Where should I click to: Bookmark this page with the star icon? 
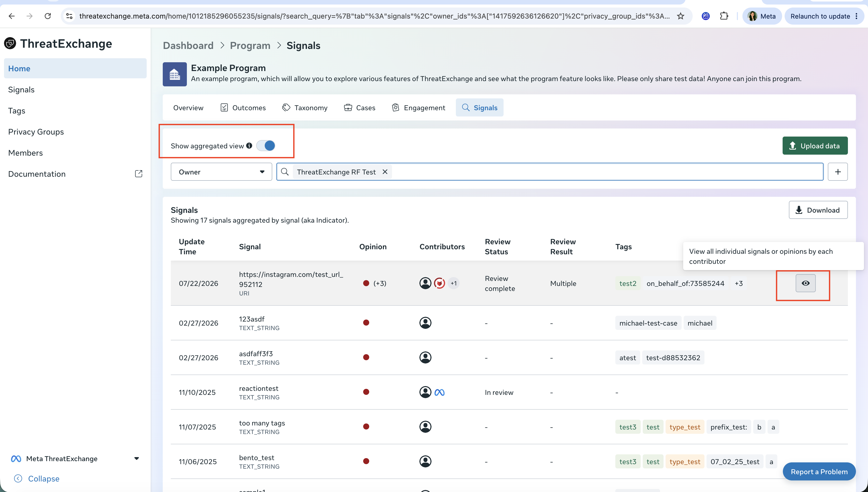coord(680,16)
